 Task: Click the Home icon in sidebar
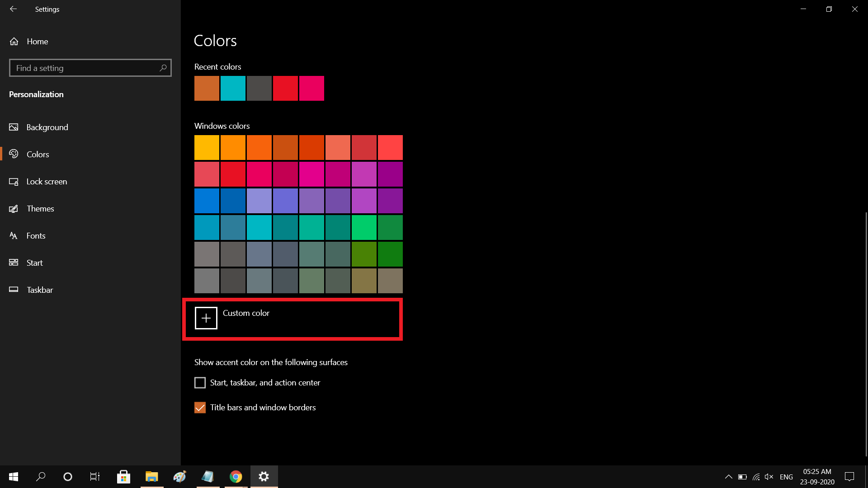14,41
